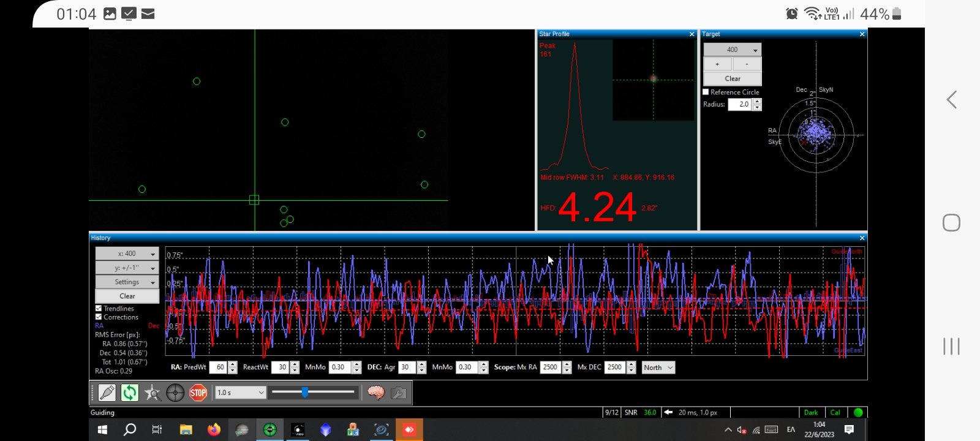Click Clear in the Target panel
Image resolution: width=980 pixels, height=441 pixels.
coord(733,78)
